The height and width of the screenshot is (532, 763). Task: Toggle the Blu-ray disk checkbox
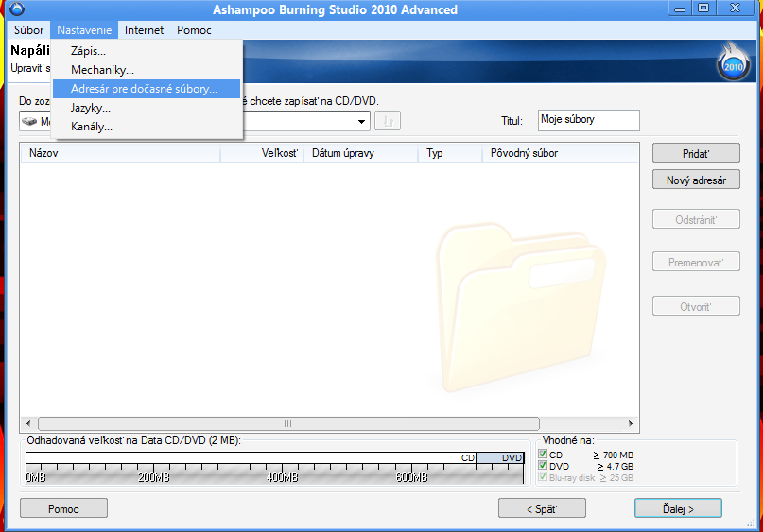point(543,477)
